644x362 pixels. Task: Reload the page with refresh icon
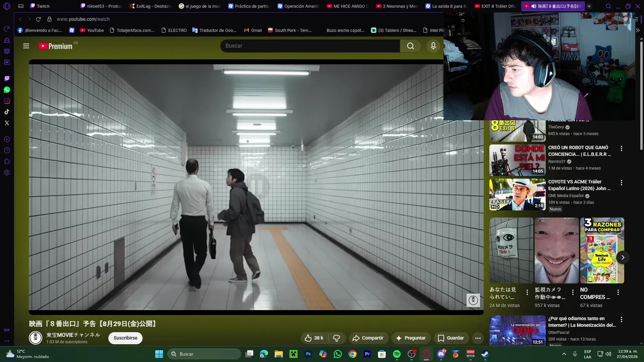pos(38,19)
